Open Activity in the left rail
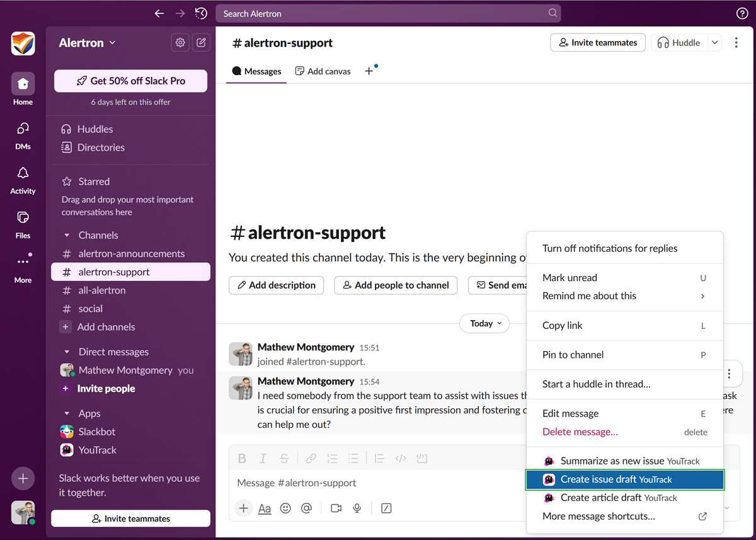Viewport: 756px width, 540px height. pos(23,180)
